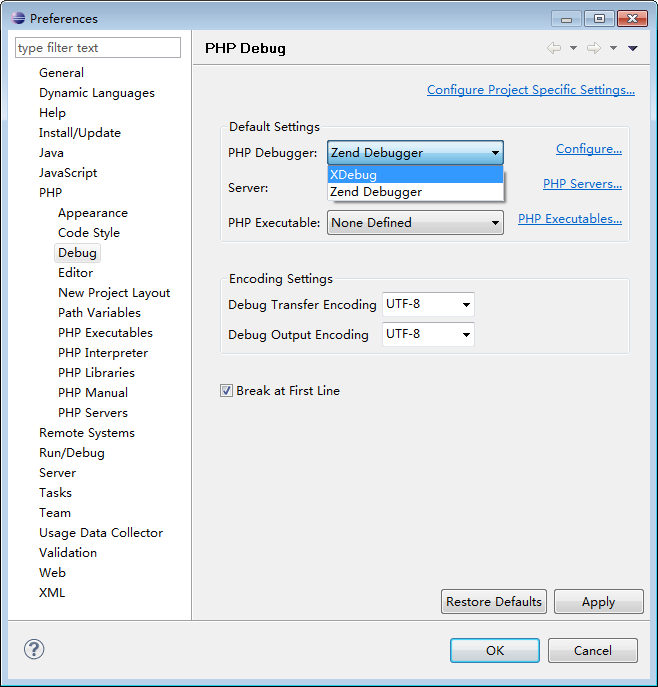Select Java in the preferences tree

[x=51, y=153]
